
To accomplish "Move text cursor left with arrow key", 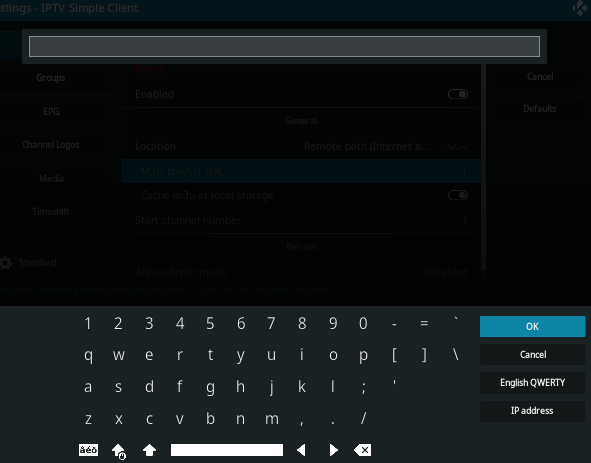I will 301,450.
